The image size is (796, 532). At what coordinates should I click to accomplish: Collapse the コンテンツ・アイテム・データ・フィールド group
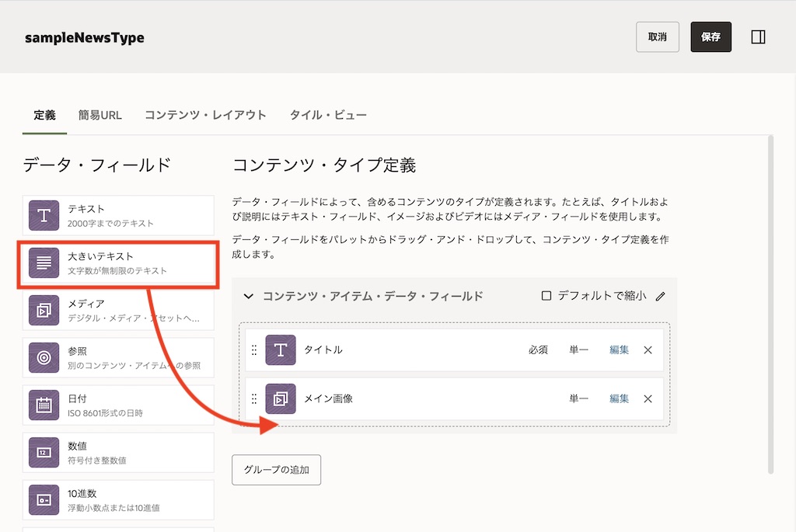point(249,296)
